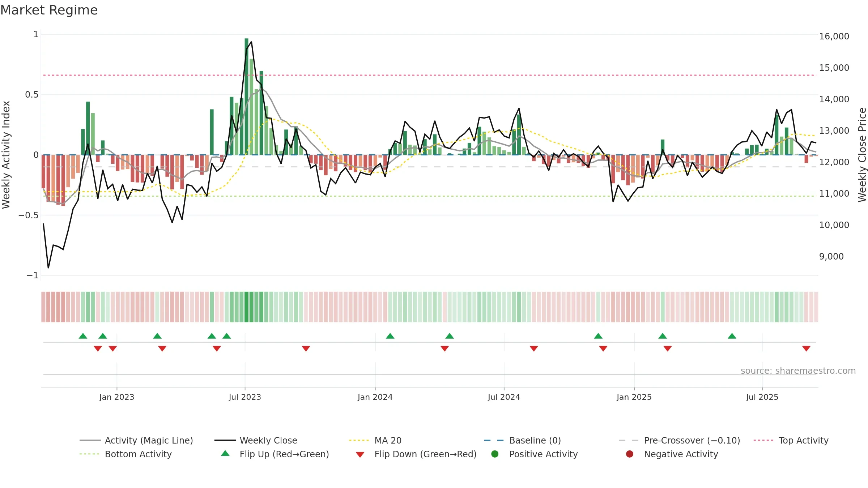
Task: Click the 10,000 price tick label
Action: [834, 225]
